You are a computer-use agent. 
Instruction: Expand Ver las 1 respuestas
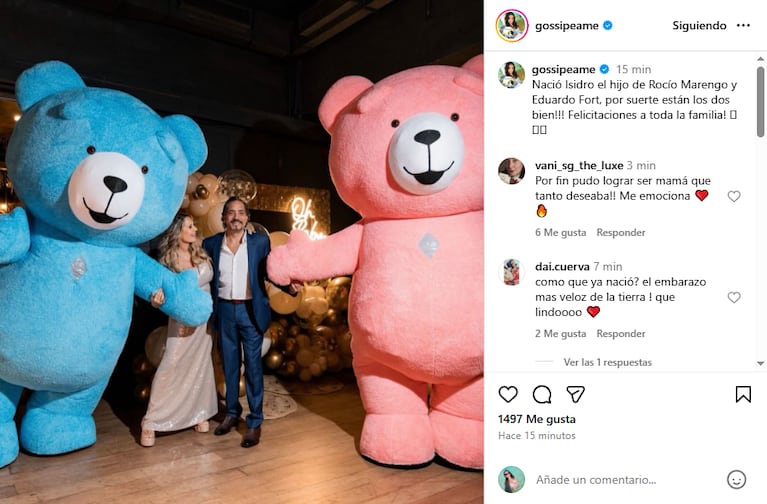click(608, 362)
